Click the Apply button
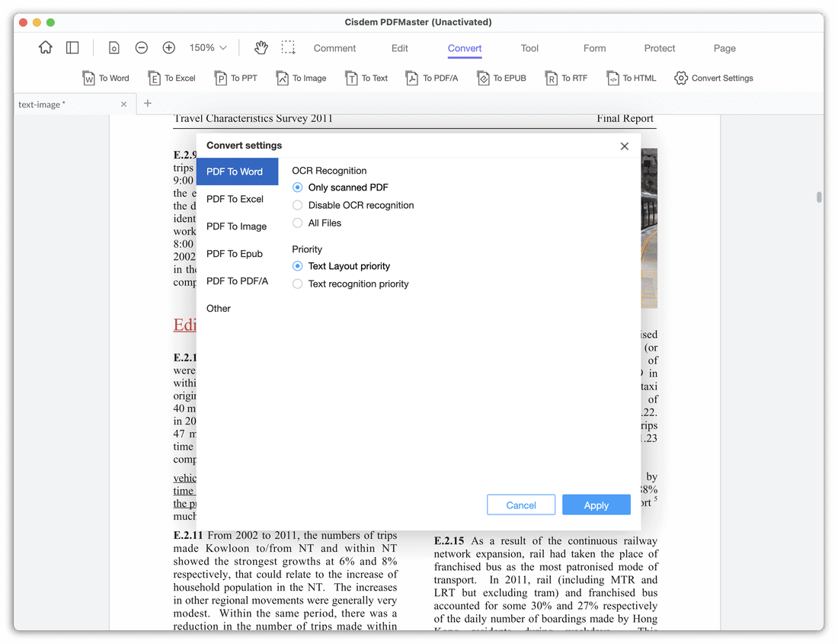This screenshot has height=644, width=838. pyautogui.click(x=597, y=505)
